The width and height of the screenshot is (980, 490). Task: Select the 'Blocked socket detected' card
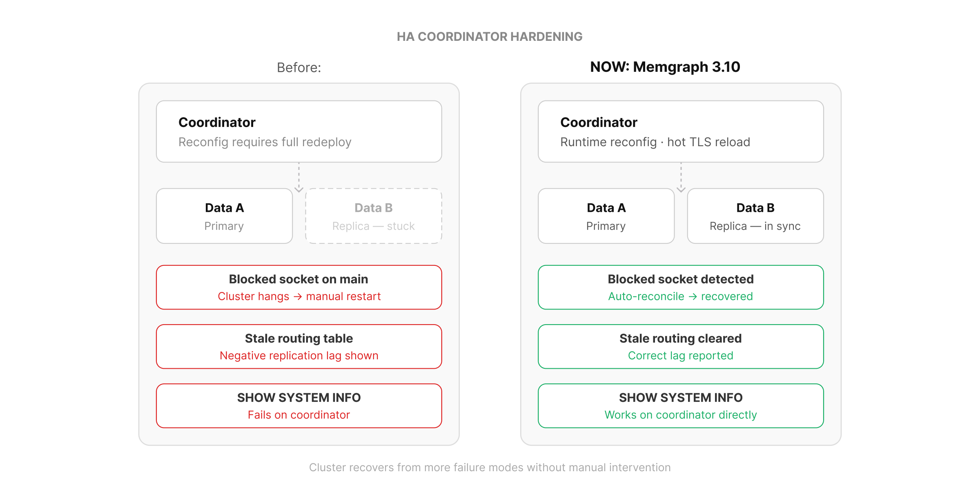(x=681, y=287)
